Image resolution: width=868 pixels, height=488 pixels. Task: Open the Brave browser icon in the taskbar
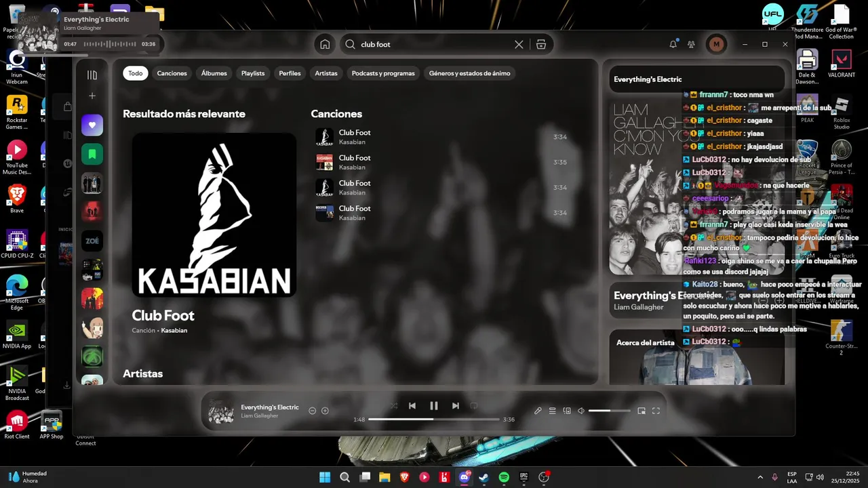[x=405, y=477]
